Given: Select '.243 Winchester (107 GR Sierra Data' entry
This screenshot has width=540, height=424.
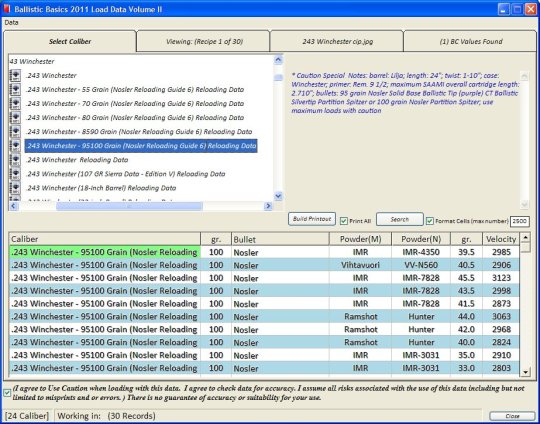Looking at the screenshot, I should pos(125,174).
